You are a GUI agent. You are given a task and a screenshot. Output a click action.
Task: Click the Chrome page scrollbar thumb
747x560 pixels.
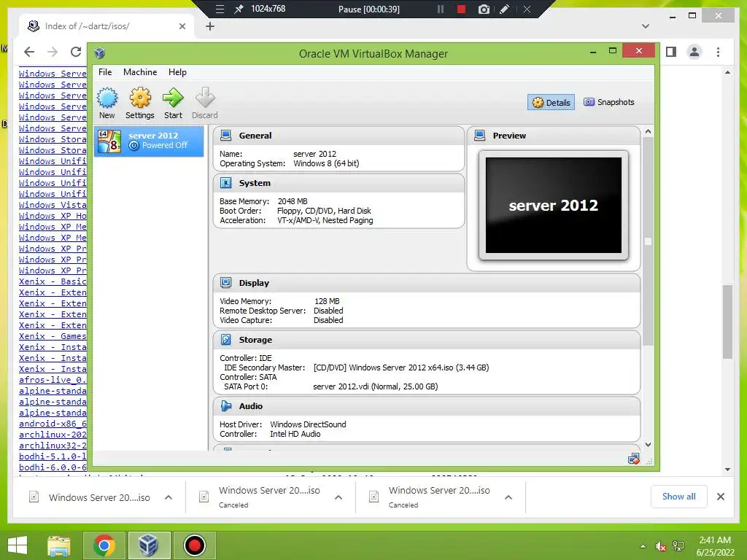coord(727,322)
